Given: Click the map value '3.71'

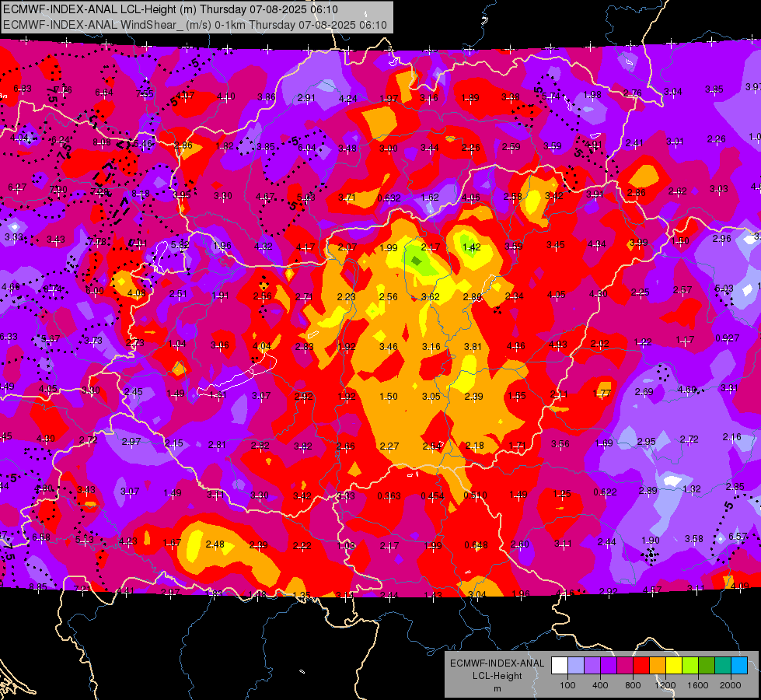Looking at the screenshot, I should pos(347,198).
